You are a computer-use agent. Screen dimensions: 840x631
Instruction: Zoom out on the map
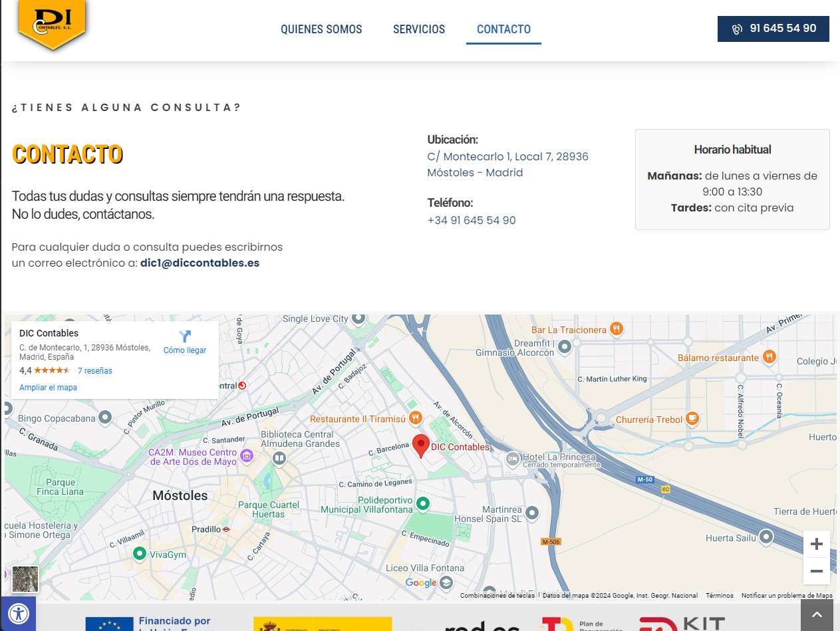816,571
